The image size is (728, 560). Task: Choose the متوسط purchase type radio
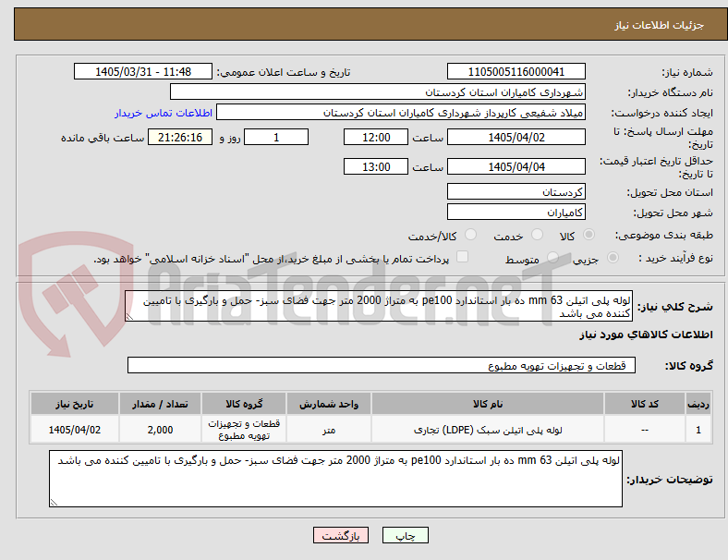tap(552, 257)
